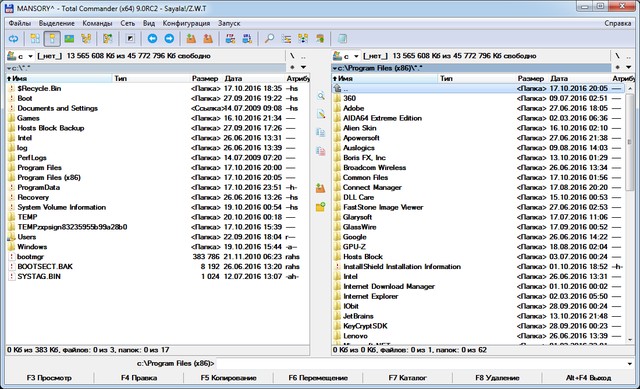
Task: Click the pack icon in middle vertical bar
Action: click(321, 188)
